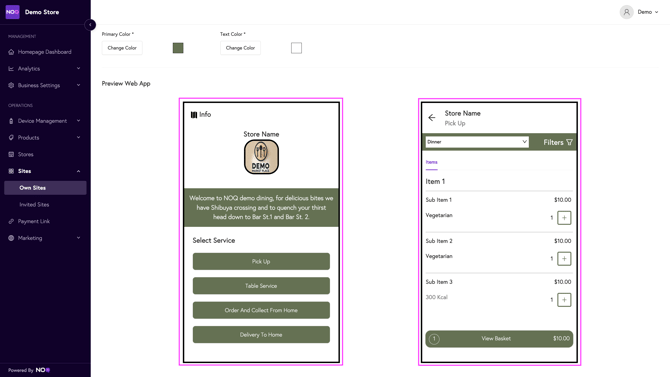Click the Filters label
The height and width of the screenshot is (377, 670).
coord(553,142)
